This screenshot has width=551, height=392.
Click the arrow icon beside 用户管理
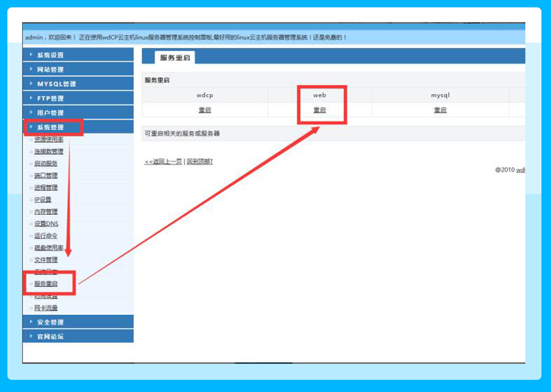pyautogui.click(x=31, y=112)
